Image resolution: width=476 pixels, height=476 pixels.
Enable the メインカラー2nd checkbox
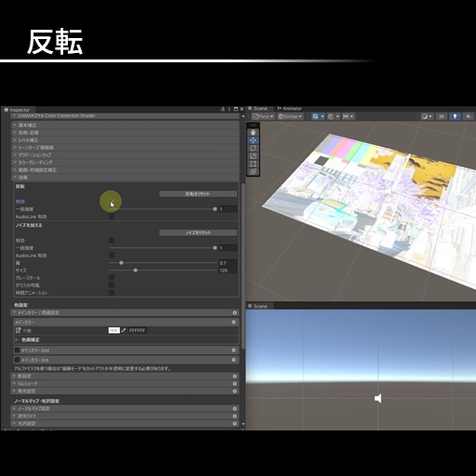coord(17,350)
